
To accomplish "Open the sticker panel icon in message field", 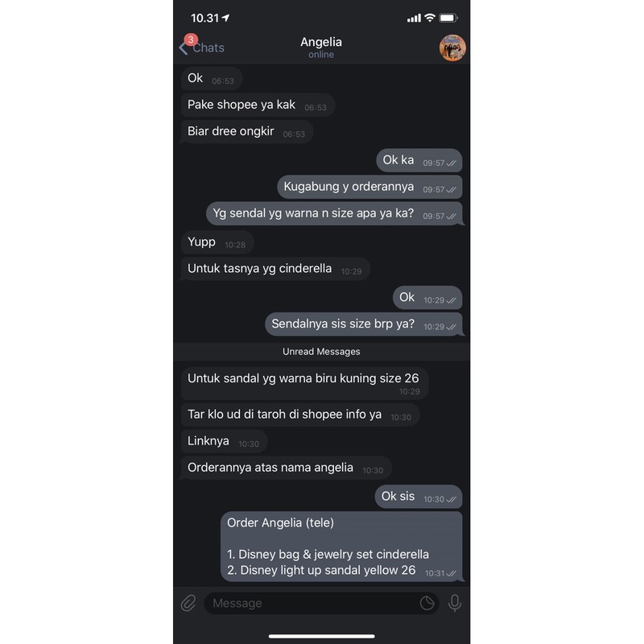I will pyautogui.click(x=427, y=603).
